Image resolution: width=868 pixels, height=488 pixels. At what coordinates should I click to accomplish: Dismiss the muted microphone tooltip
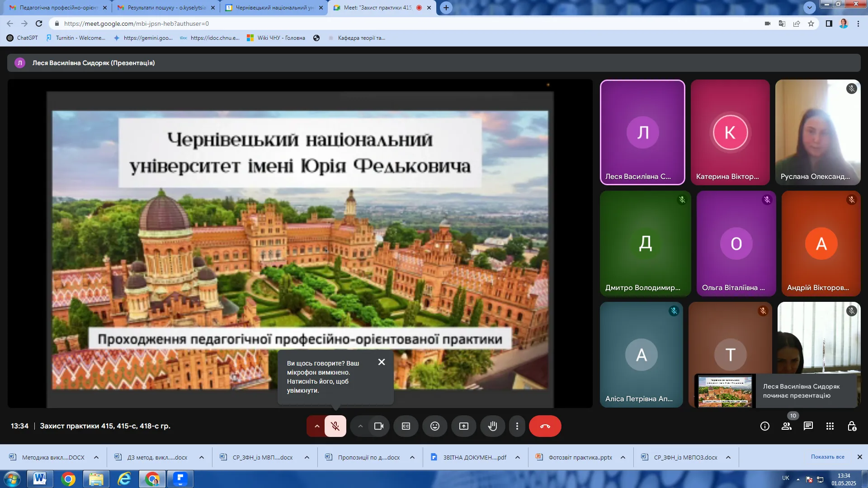tap(382, 362)
